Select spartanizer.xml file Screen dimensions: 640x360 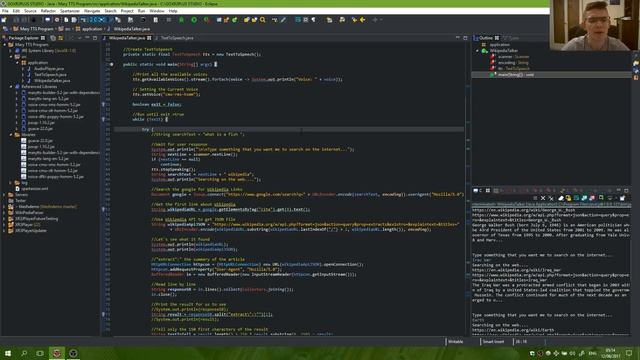point(35,189)
